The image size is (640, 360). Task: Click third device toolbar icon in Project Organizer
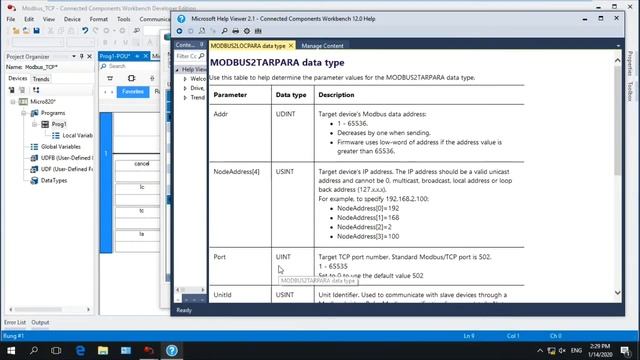click(36, 90)
